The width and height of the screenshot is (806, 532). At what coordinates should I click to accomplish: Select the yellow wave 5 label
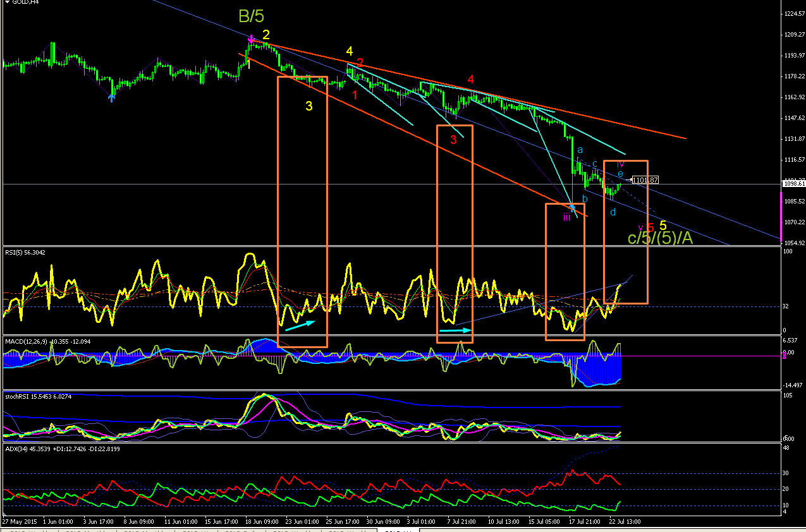coord(663,225)
